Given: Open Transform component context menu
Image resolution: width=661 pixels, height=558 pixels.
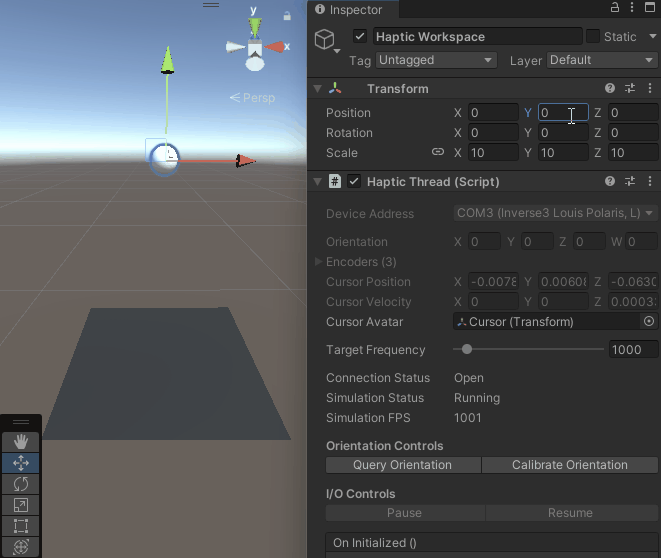Looking at the screenshot, I should [650, 88].
